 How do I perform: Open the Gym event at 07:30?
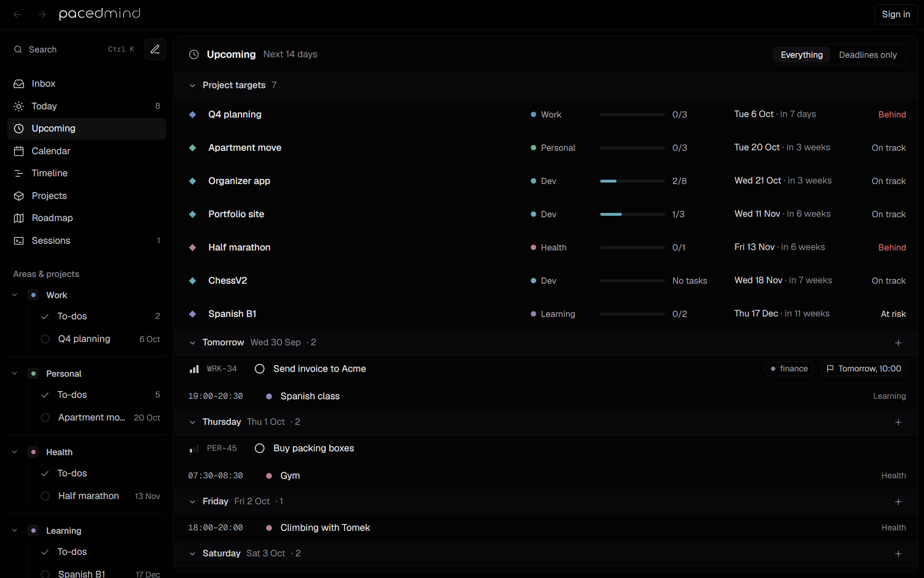pos(546,476)
